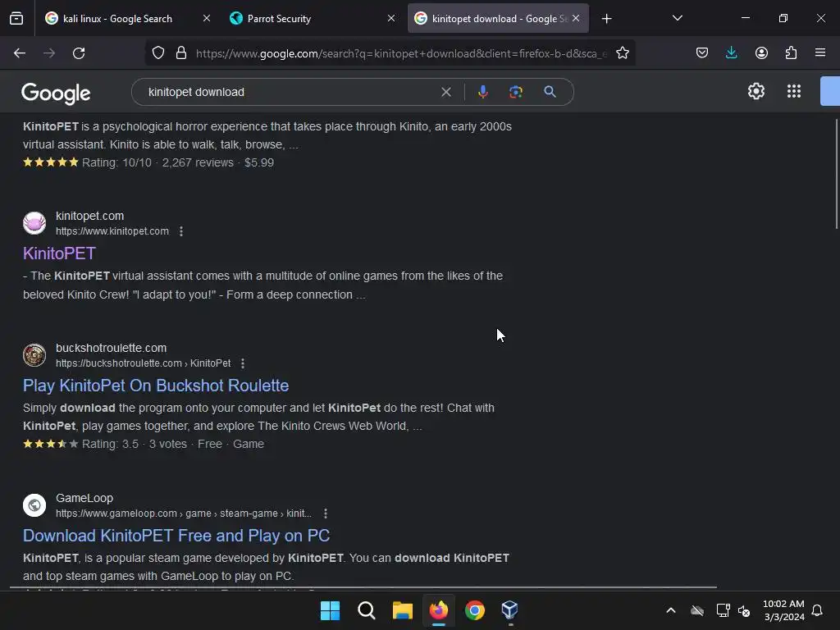Switch to the Parrot Security tab

(x=313, y=19)
